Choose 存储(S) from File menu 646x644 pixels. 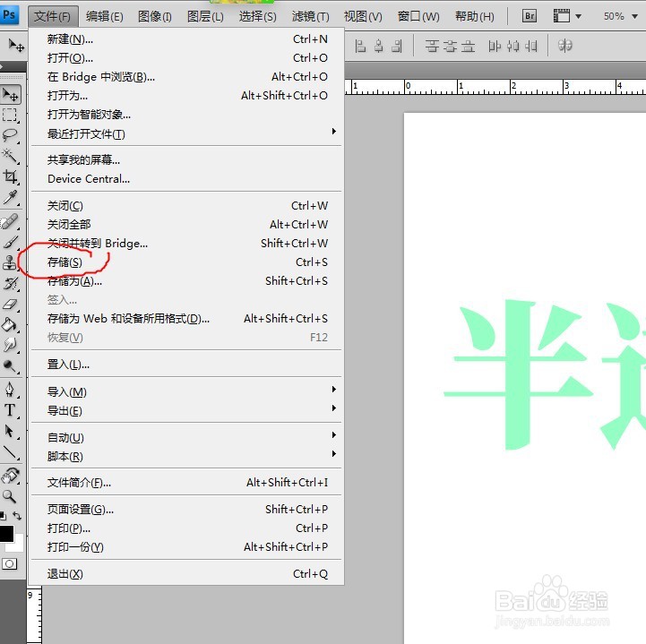click(186, 262)
